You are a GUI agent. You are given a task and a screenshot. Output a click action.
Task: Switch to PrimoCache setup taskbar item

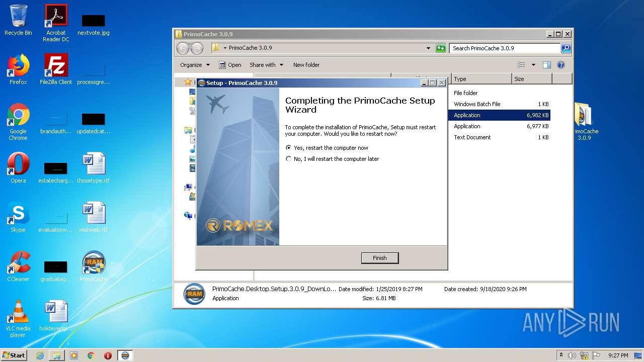[125, 355]
